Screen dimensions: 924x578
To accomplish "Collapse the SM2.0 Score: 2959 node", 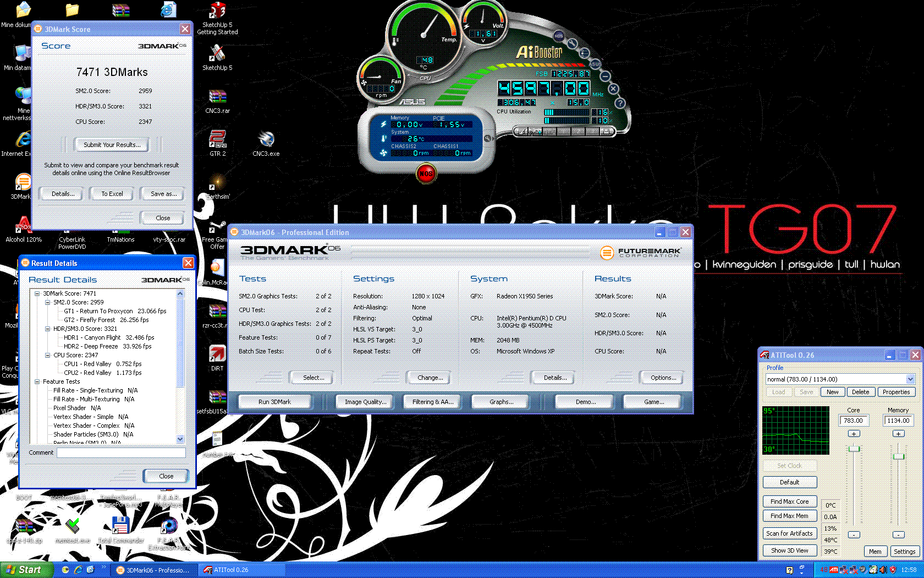I will click(48, 302).
